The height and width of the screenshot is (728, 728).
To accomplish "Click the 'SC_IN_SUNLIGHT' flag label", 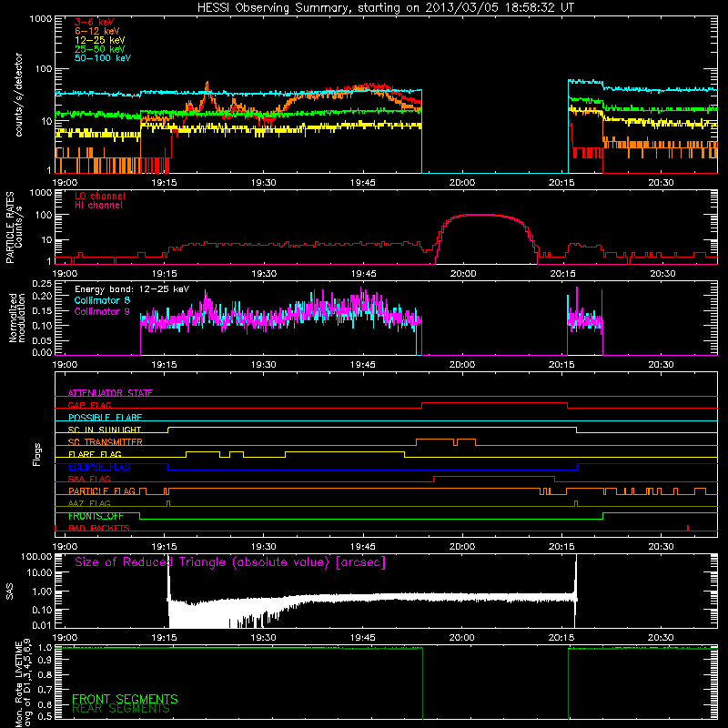I will point(105,430).
